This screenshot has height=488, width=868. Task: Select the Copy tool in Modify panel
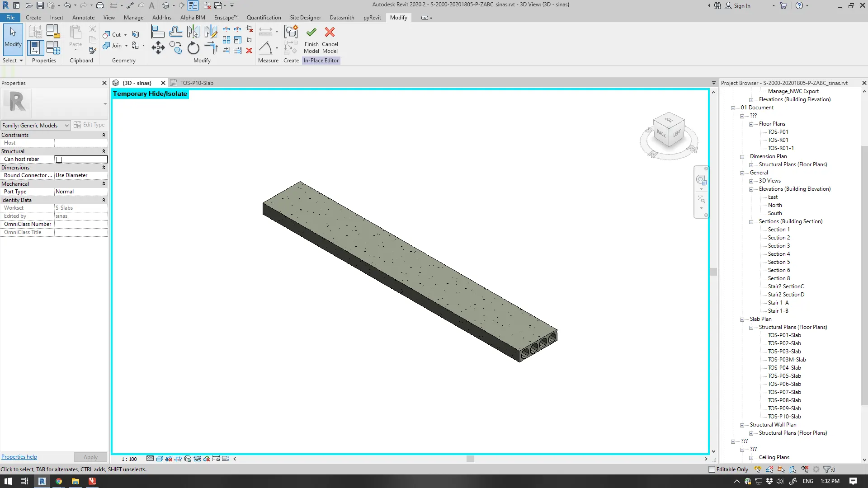(175, 48)
